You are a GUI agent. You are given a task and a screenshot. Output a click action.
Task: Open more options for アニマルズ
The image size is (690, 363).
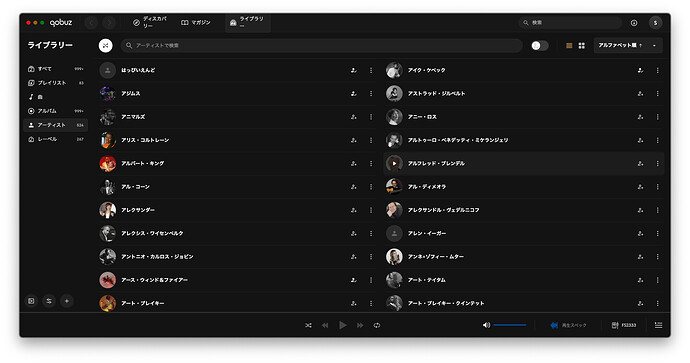pyautogui.click(x=371, y=117)
